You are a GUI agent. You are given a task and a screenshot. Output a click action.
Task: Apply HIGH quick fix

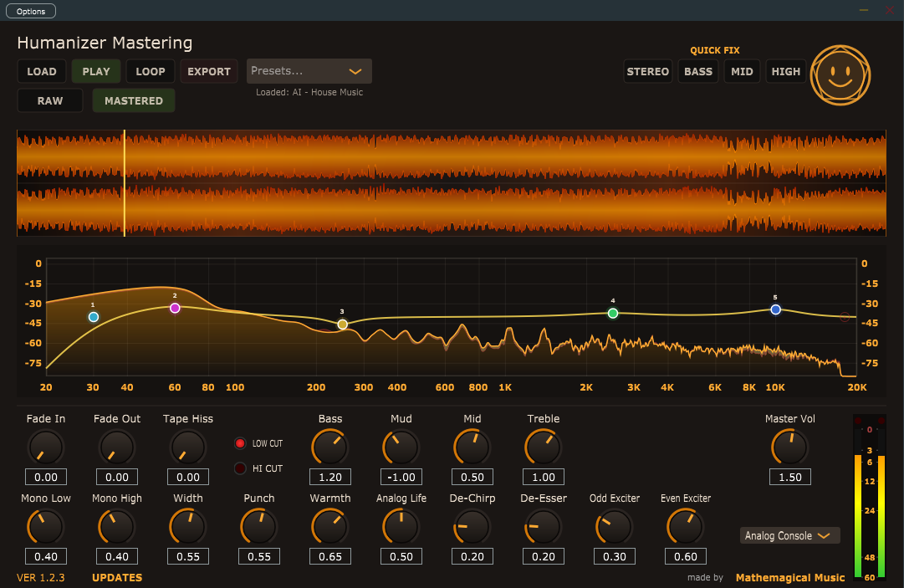(x=786, y=71)
